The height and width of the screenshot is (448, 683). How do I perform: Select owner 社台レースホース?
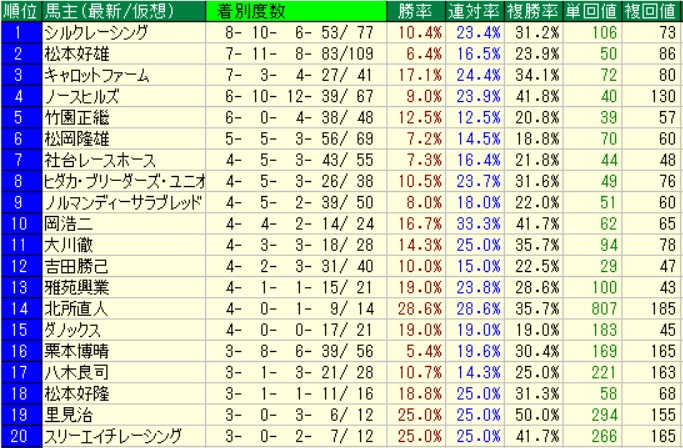coord(100,160)
